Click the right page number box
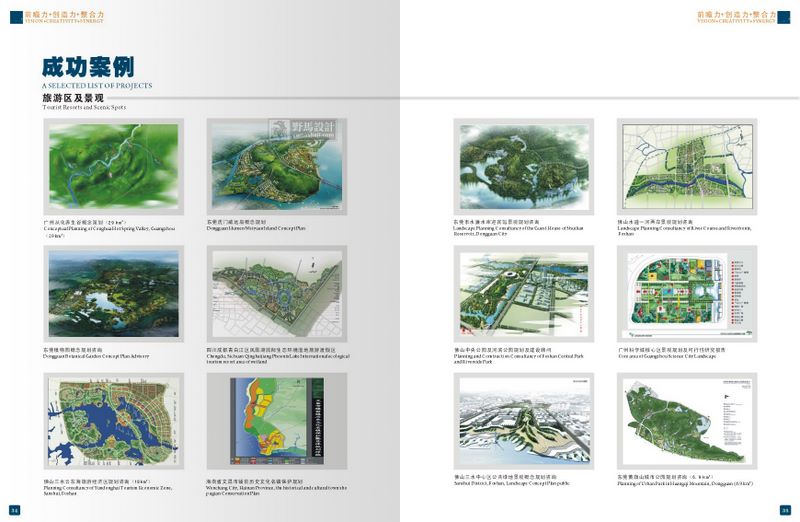800x522 pixels. click(x=785, y=508)
